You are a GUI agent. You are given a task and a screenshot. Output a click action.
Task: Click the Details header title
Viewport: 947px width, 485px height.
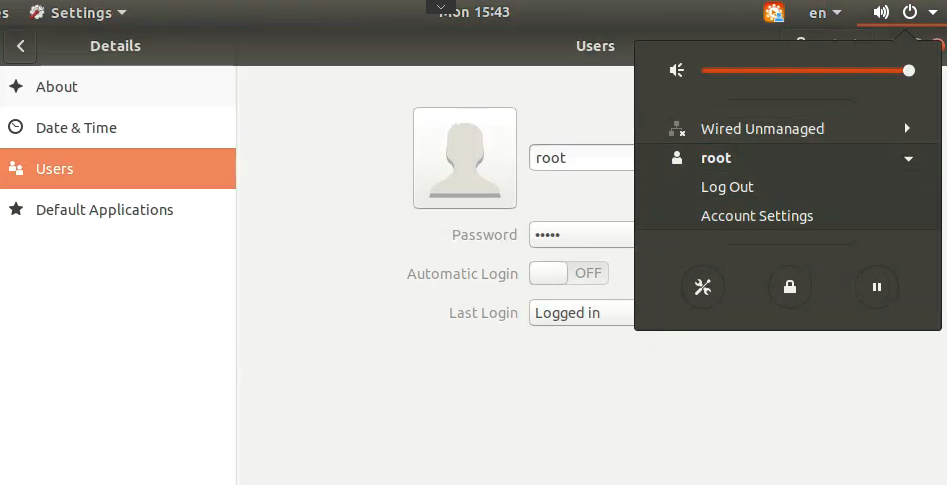pos(115,46)
